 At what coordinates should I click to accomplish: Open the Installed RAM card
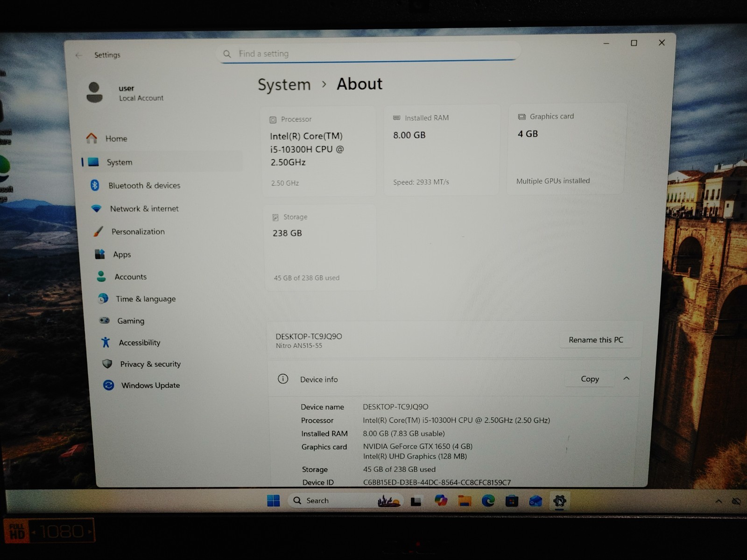point(442,149)
